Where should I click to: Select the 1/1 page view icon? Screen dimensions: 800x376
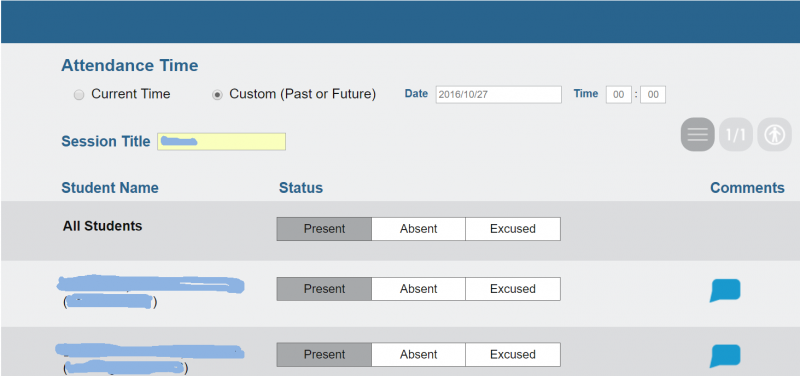pyautogui.click(x=736, y=135)
